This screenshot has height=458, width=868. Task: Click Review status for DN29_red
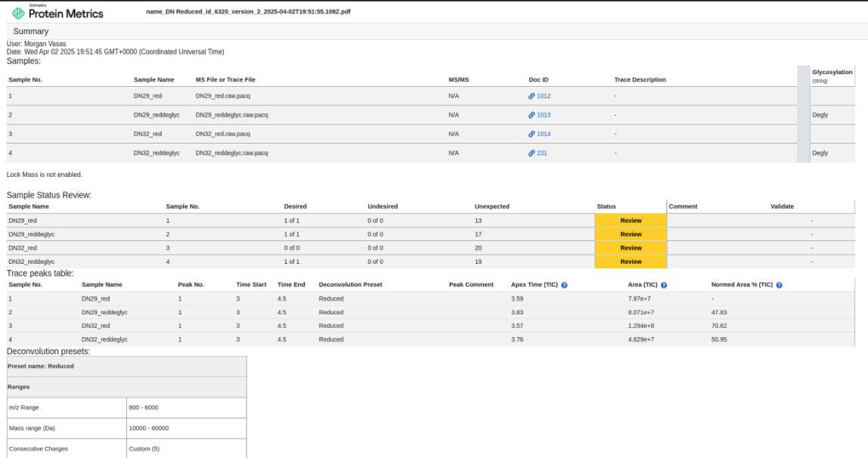pyautogui.click(x=631, y=221)
